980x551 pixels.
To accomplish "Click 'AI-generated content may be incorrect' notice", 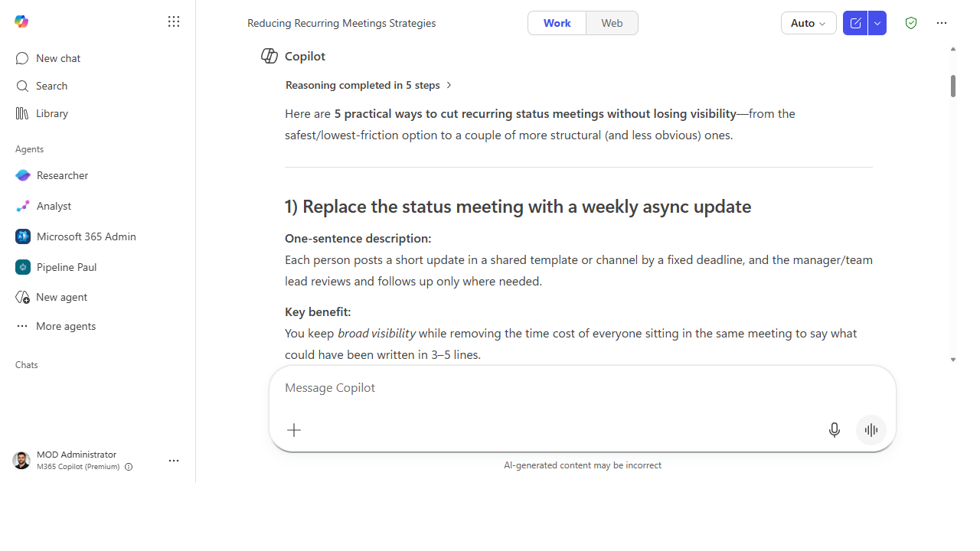I will 583,465.
